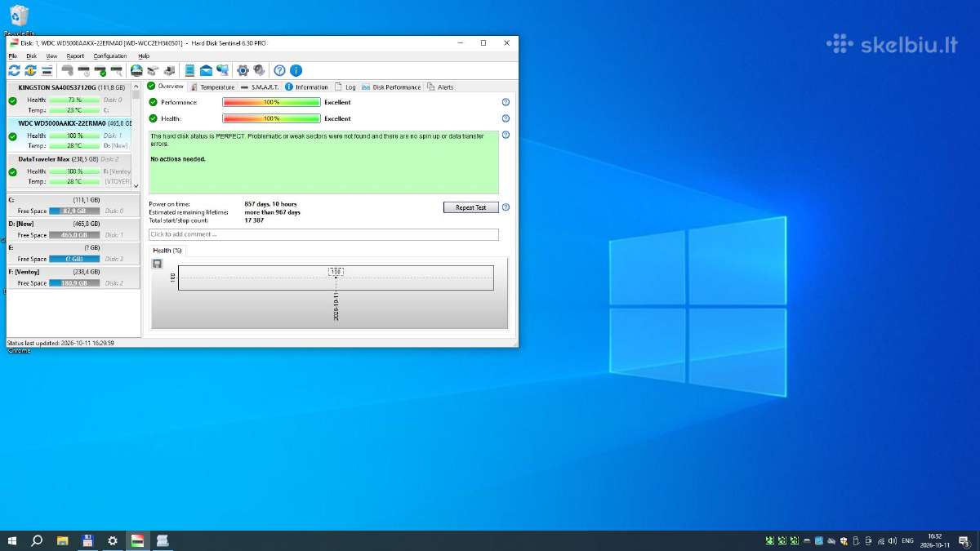Image resolution: width=980 pixels, height=551 pixels.
Task: Open taskbar Search magnifier
Action: click(x=37, y=540)
